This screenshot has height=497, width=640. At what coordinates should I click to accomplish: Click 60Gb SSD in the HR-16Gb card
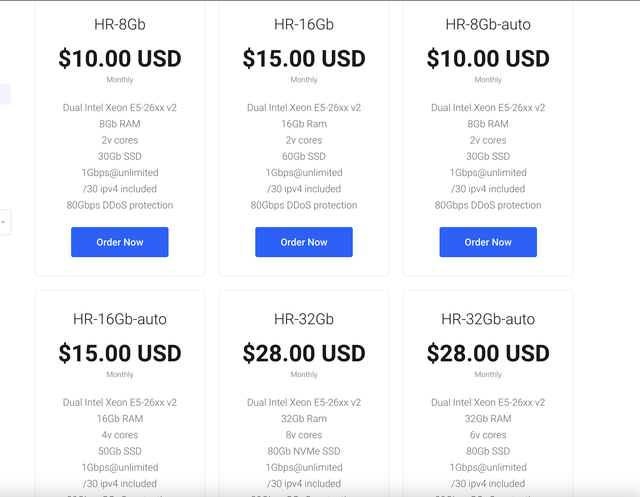pyautogui.click(x=303, y=156)
